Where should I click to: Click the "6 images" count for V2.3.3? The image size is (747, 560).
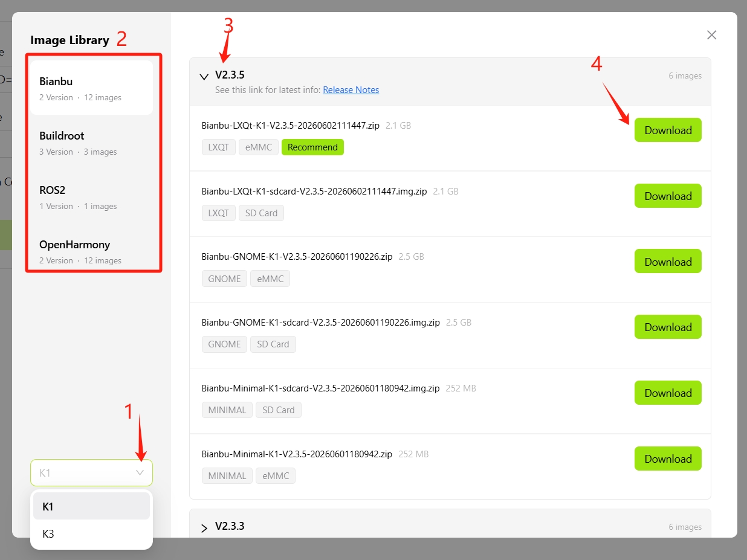(x=685, y=527)
